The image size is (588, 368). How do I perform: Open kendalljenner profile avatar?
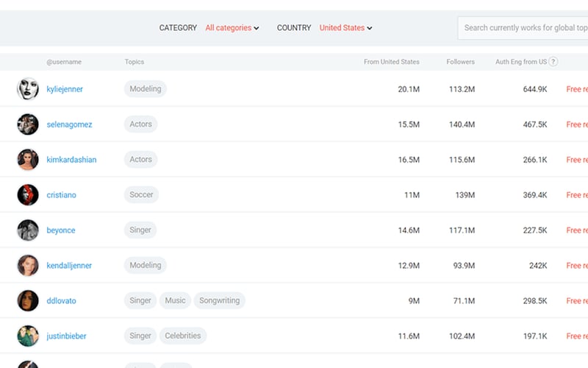point(28,266)
